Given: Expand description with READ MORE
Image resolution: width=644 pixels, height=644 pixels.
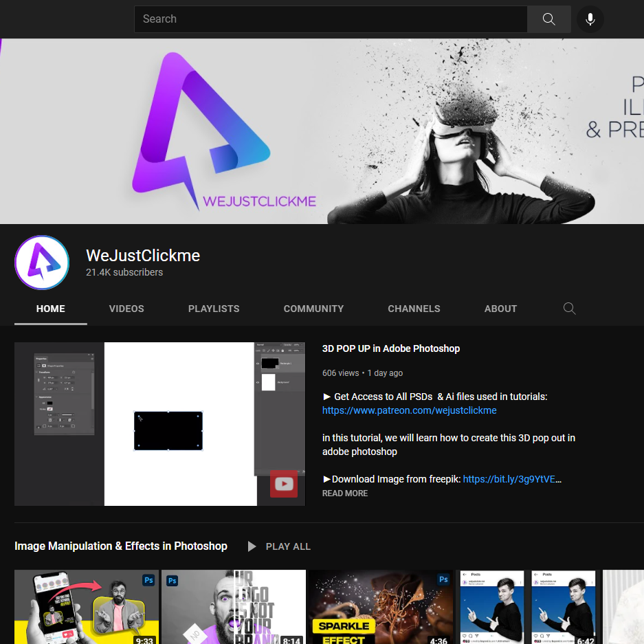Looking at the screenshot, I should click(x=344, y=493).
